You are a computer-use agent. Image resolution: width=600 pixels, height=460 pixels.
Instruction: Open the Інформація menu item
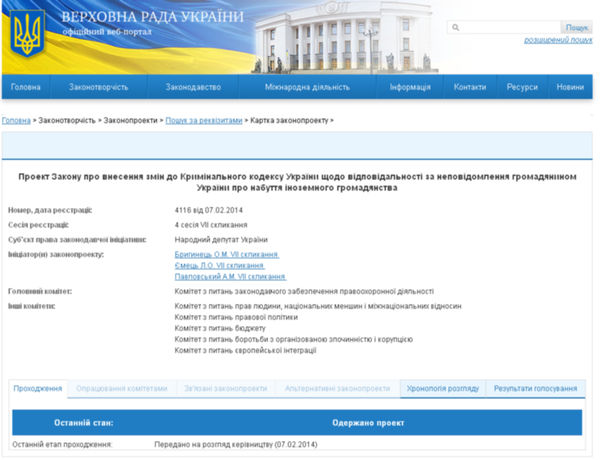click(410, 87)
